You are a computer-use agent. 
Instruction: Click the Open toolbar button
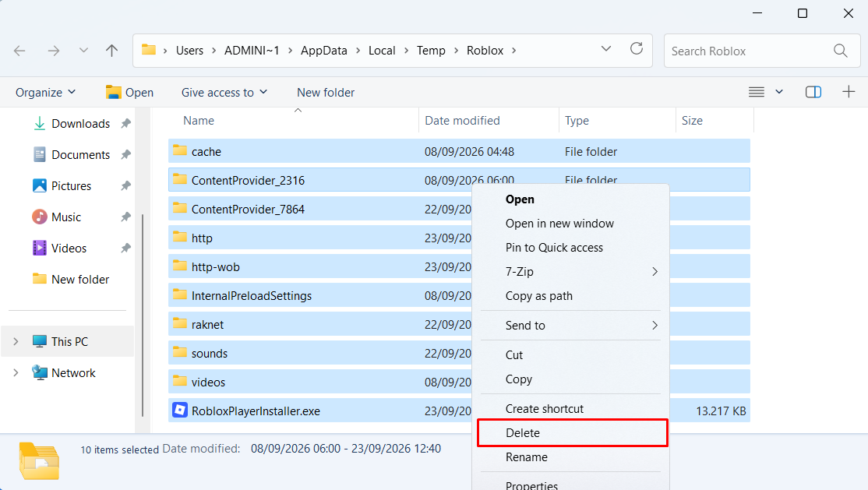tap(129, 93)
